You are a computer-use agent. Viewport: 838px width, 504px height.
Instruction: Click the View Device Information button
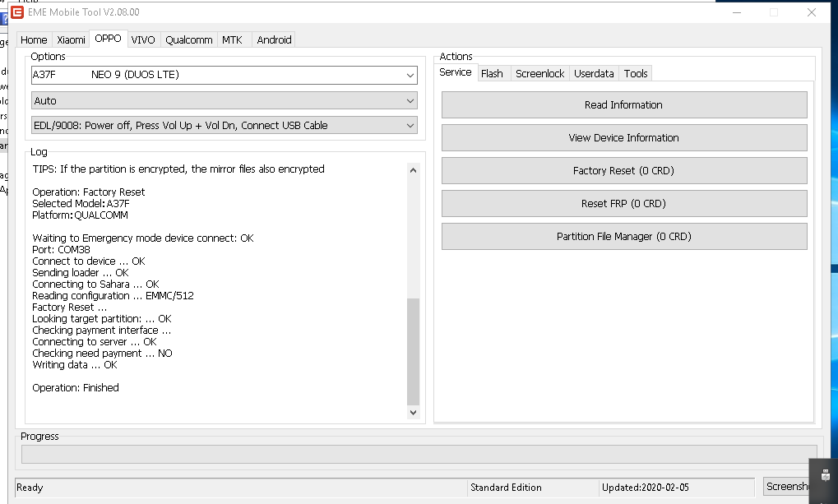(624, 138)
